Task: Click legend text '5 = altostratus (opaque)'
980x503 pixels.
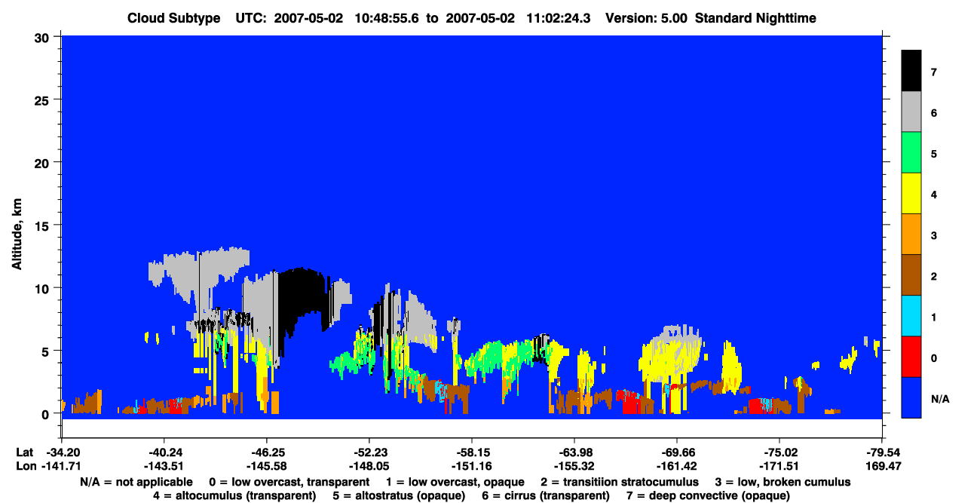Action: click(x=398, y=496)
